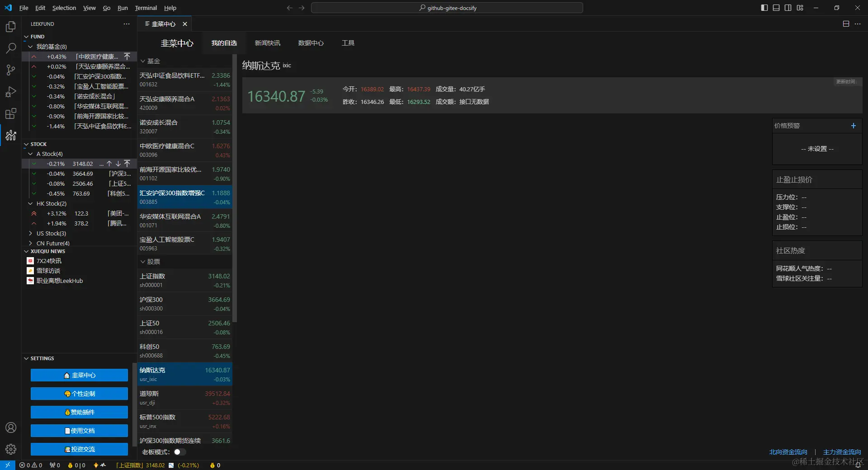The image size is (868, 470).
Task: Go back with the navigation arrow
Action: tap(290, 8)
